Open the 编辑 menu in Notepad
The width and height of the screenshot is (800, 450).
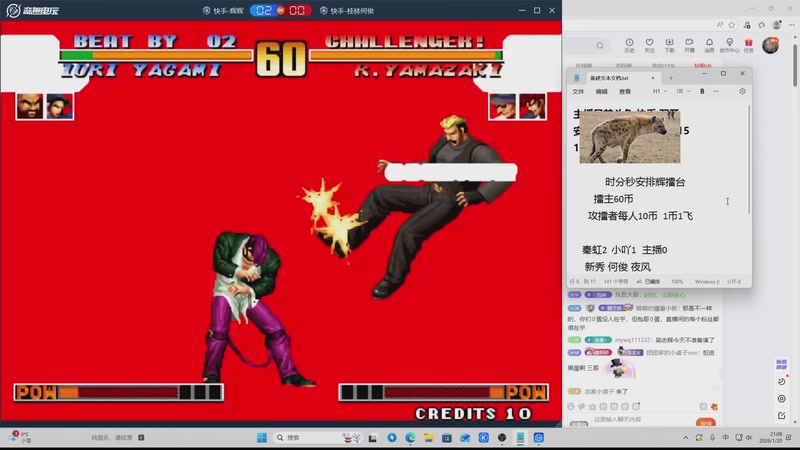click(602, 92)
